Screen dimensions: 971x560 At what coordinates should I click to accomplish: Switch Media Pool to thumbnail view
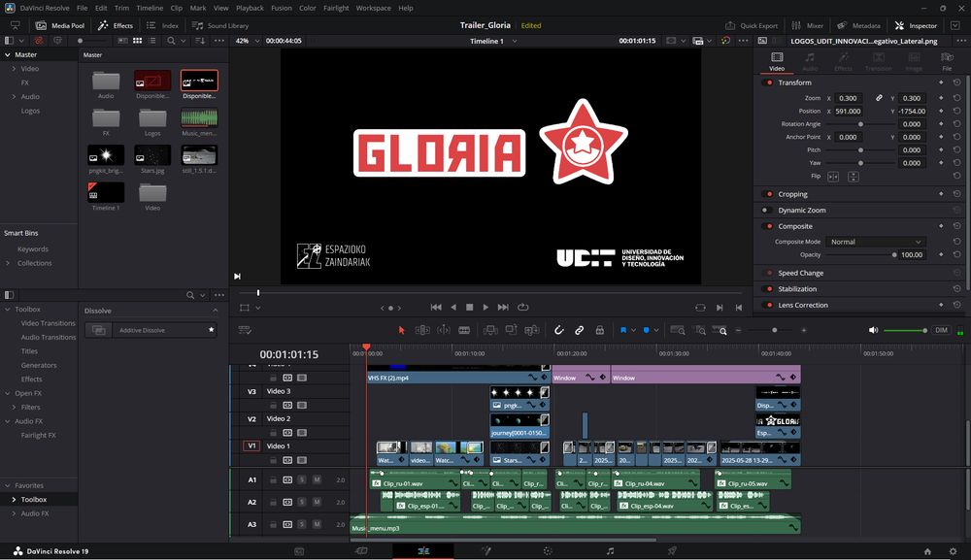click(138, 41)
